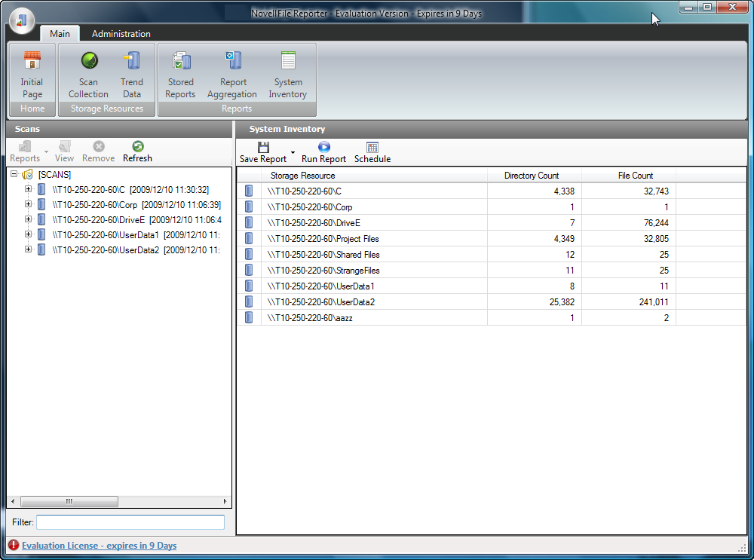Sort by File Count column header
The image size is (754, 560).
pos(629,176)
